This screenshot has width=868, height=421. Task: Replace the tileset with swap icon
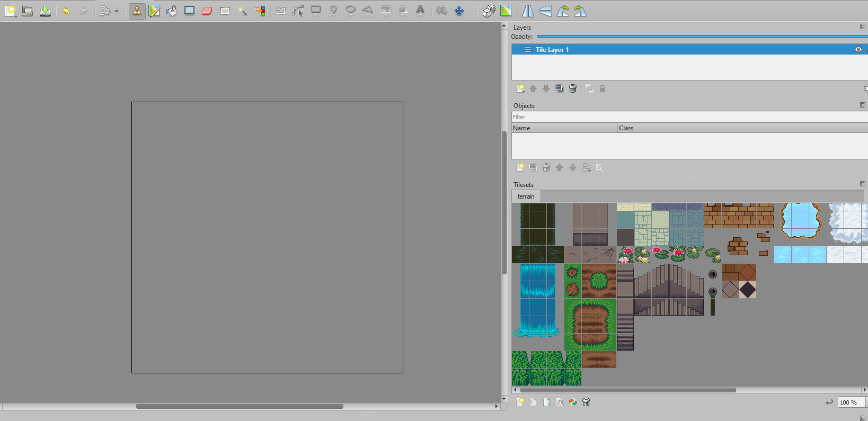point(573,402)
